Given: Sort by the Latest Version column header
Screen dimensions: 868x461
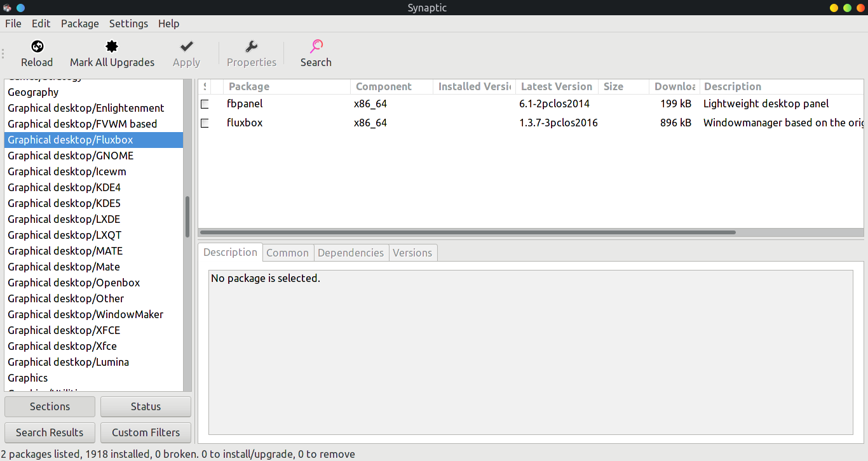Looking at the screenshot, I should coord(557,86).
